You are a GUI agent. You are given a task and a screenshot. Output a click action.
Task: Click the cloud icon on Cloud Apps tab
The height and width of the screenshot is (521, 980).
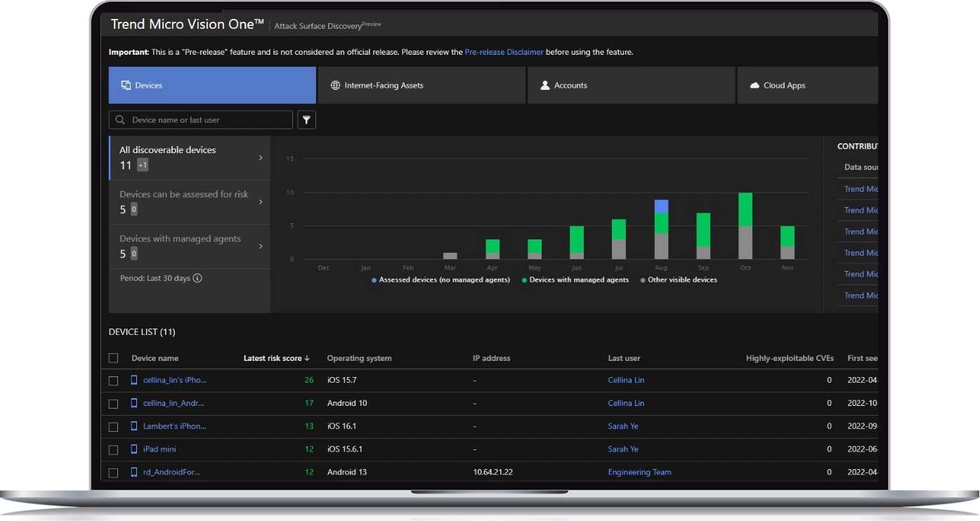pyautogui.click(x=755, y=85)
